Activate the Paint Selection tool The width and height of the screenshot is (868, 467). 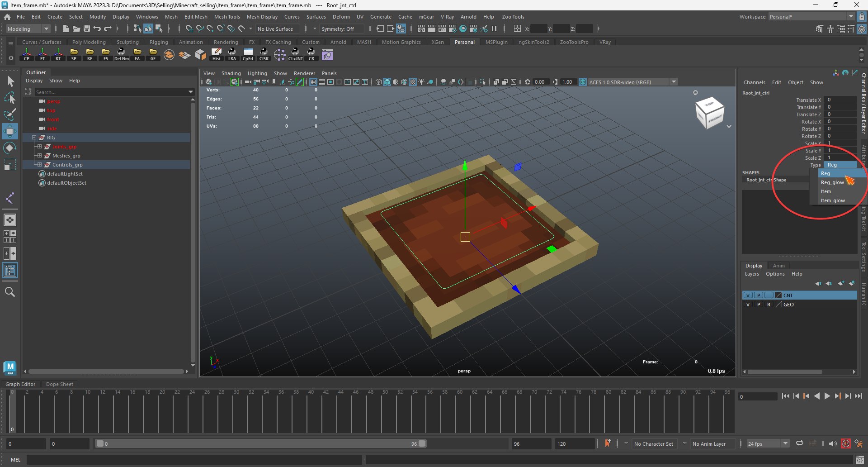(x=10, y=114)
